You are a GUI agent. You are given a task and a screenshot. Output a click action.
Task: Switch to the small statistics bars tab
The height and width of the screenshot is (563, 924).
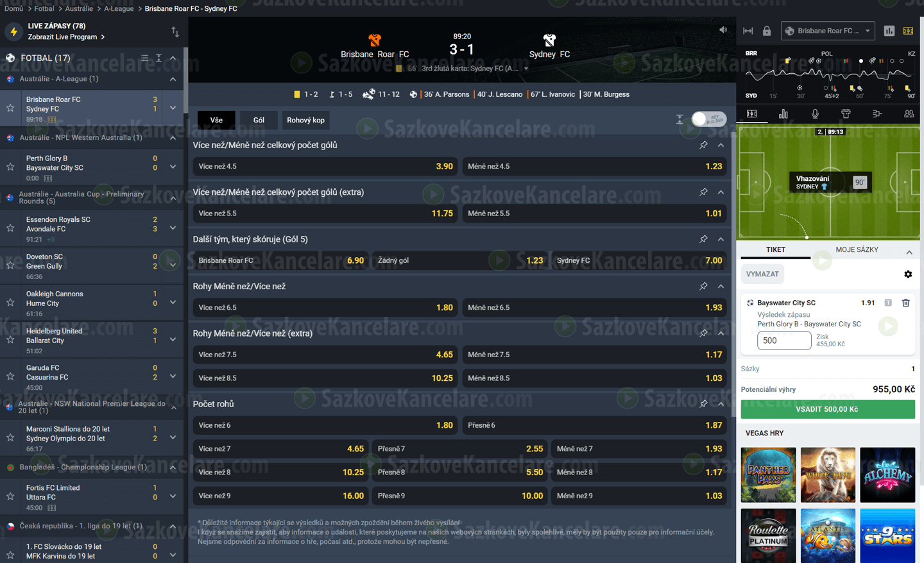pyautogui.click(x=783, y=113)
